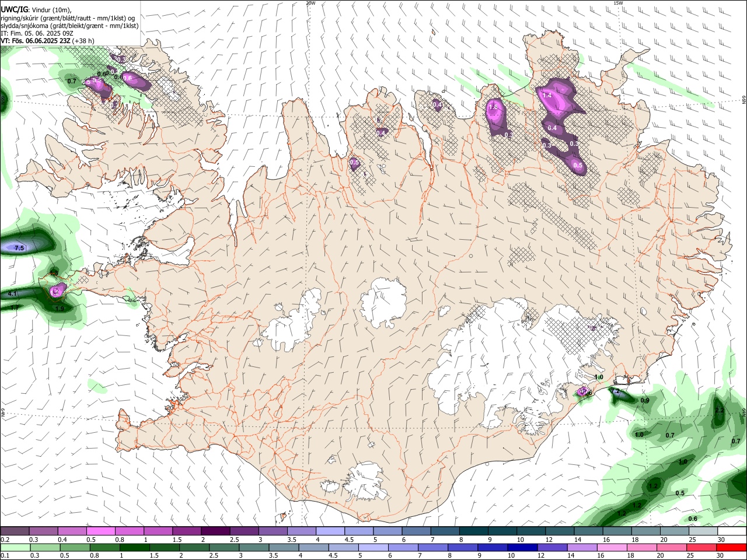Image resolution: width=747 pixels, height=560 pixels.
Task: Select top-row legend swatch starting at 0.2
Action: click(15, 531)
